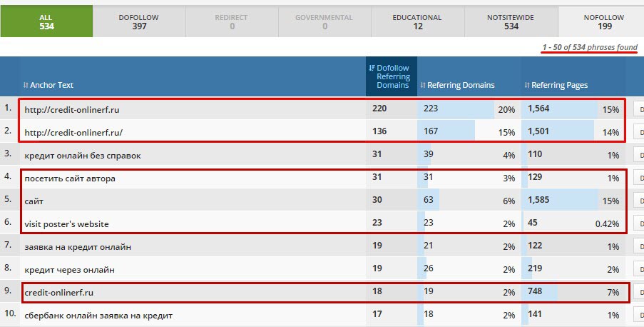The width and height of the screenshot is (644, 327).
Task: Click sort arrows next to Referring Pages
Action: click(x=527, y=85)
